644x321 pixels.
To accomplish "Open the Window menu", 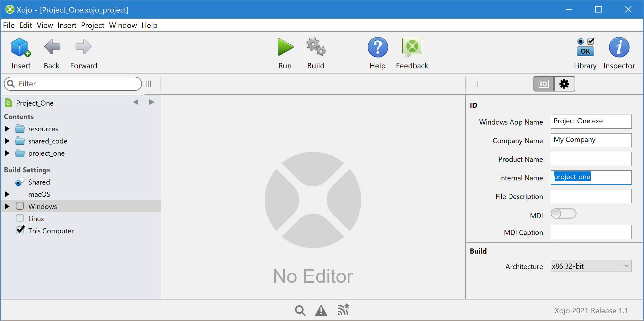I will click(123, 25).
